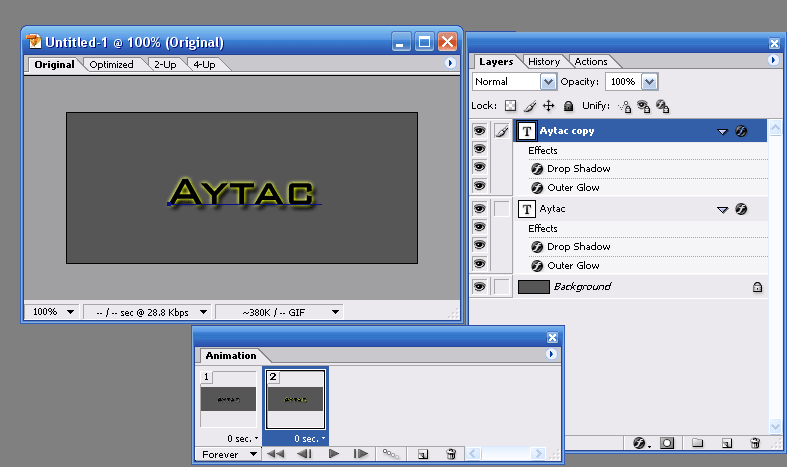Screen dimensions: 787x467
Task: Click the Aytac text layer T thumbnail
Action: pos(527,209)
